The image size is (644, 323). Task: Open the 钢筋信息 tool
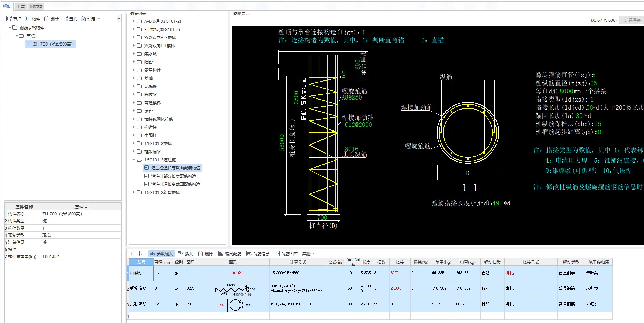click(x=258, y=254)
